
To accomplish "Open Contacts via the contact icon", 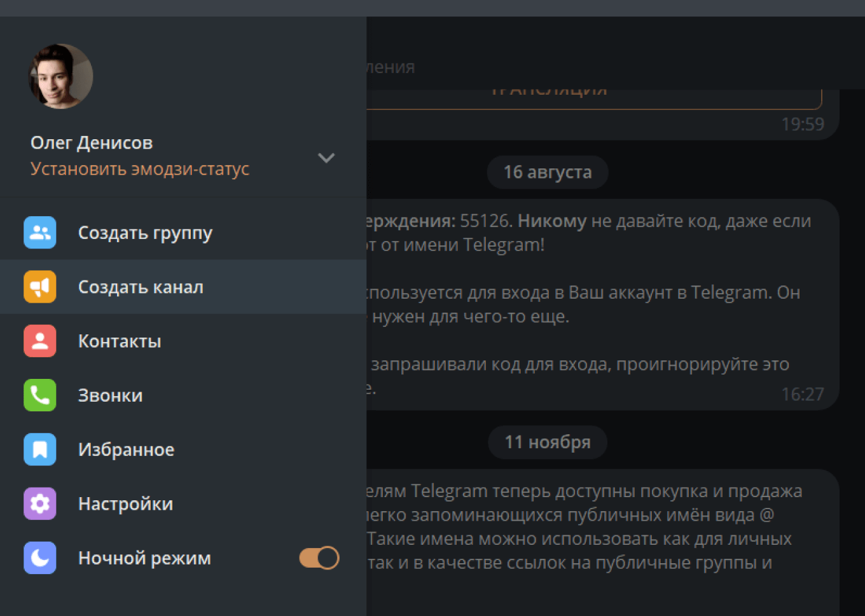I will pyautogui.click(x=39, y=341).
